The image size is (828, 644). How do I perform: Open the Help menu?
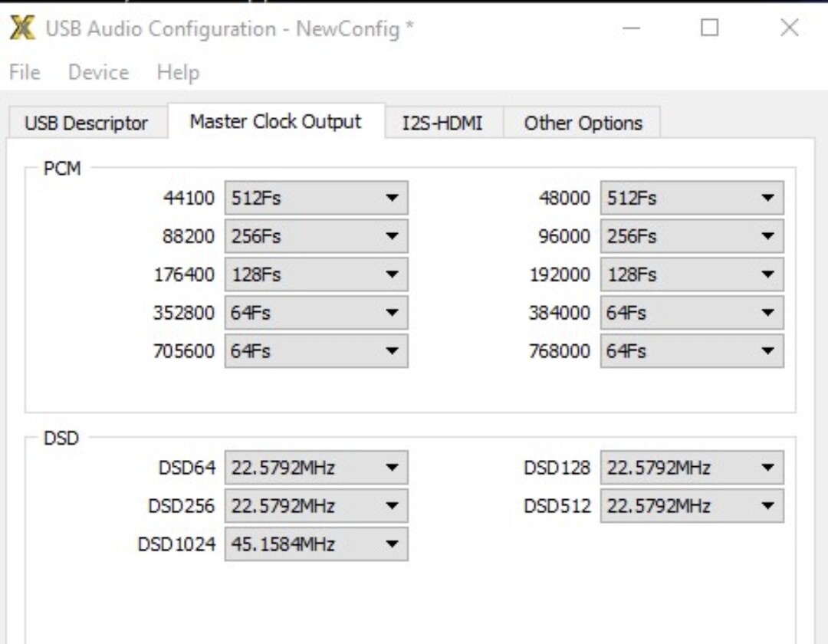178,73
